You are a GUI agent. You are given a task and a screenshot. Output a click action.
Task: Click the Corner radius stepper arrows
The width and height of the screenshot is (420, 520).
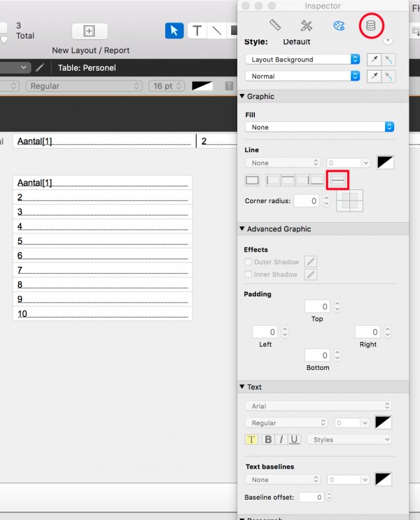[x=326, y=200]
